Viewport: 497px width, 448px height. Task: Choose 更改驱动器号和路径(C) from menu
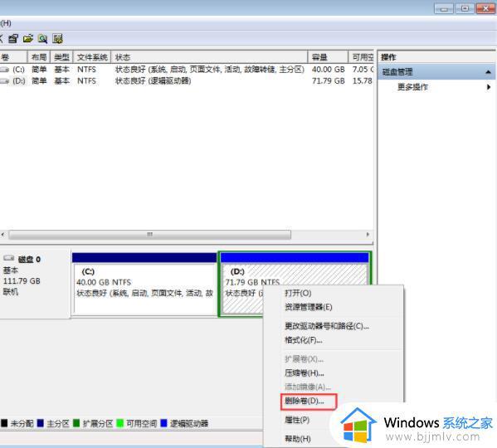[x=327, y=326]
